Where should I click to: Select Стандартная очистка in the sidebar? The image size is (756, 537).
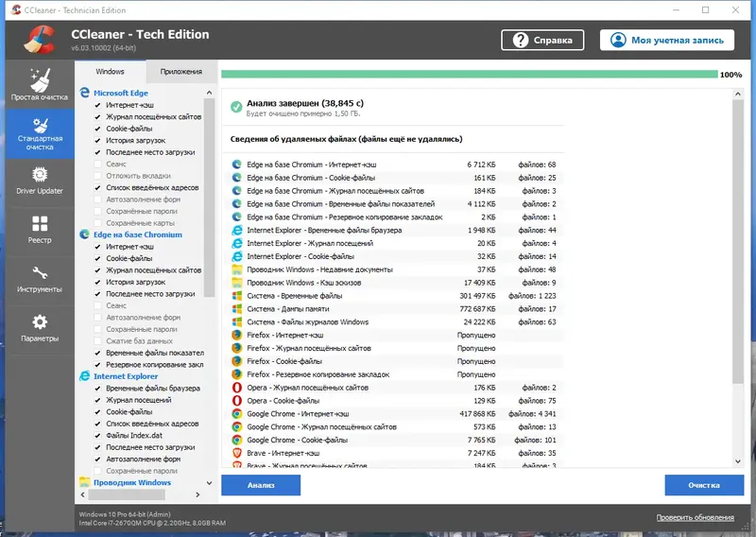pos(40,133)
